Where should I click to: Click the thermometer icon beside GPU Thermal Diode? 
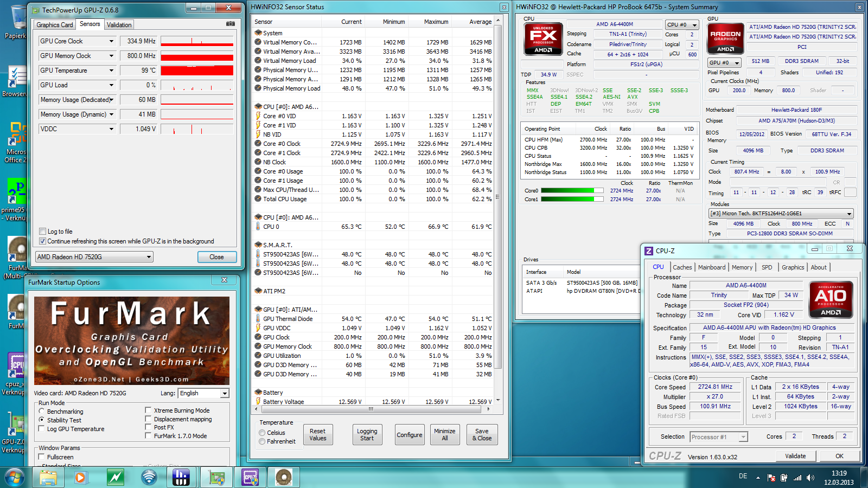[x=258, y=319]
